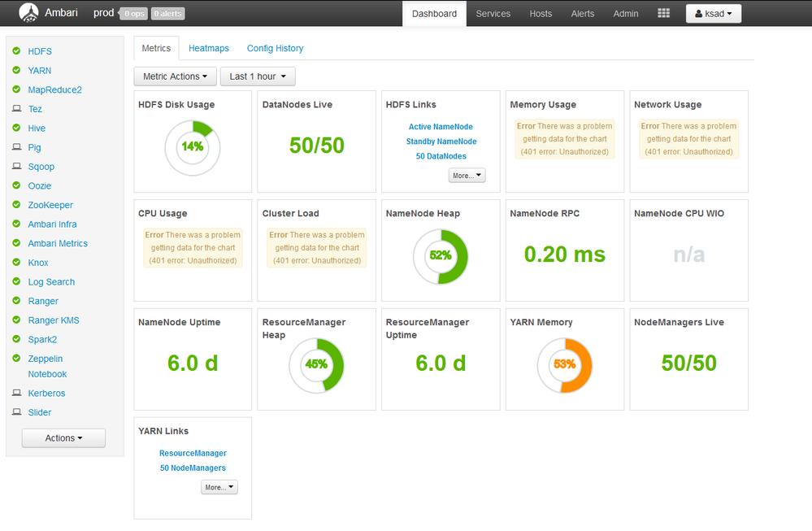This screenshot has height=531, width=812.
Task: Click the client laptop icon beside Kerberos
Action: pos(16,393)
